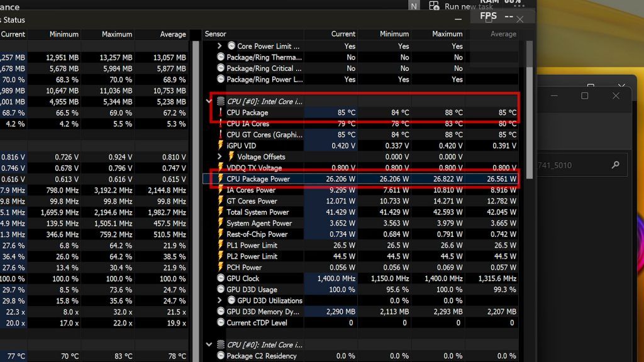Click the Package C2 Residency round icon
Screen dimensions: 644x362
(x=221, y=356)
